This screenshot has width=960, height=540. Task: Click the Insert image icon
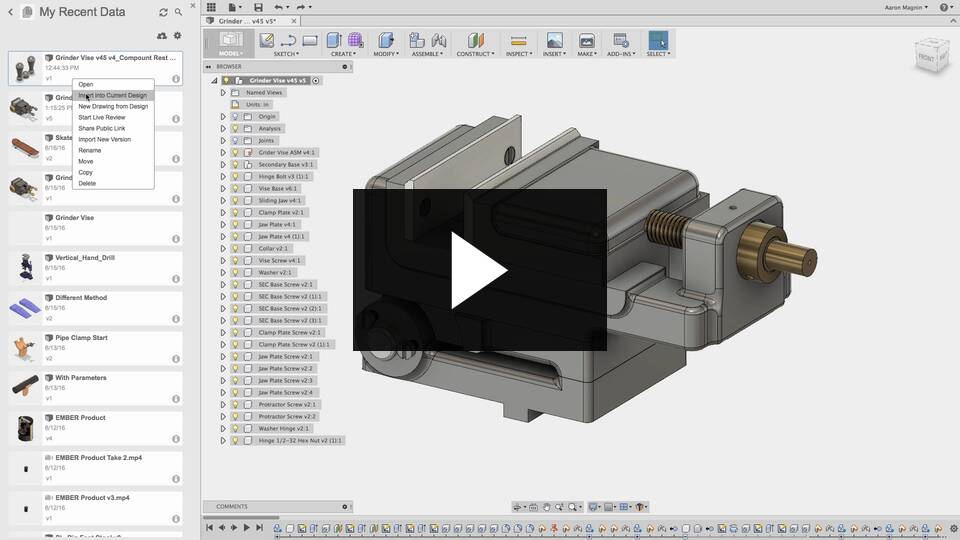(554, 41)
